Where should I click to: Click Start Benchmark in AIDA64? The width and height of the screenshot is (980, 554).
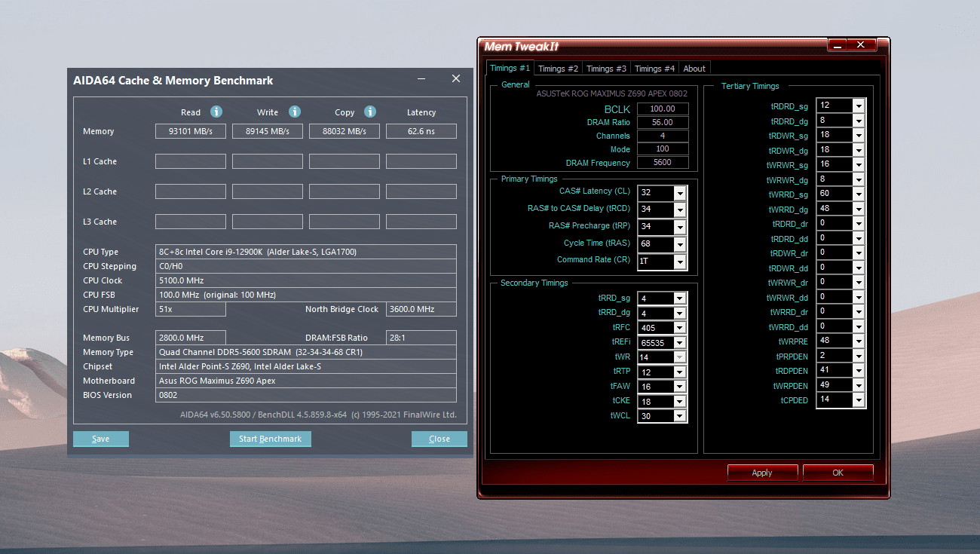pyautogui.click(x=271, y=439)
